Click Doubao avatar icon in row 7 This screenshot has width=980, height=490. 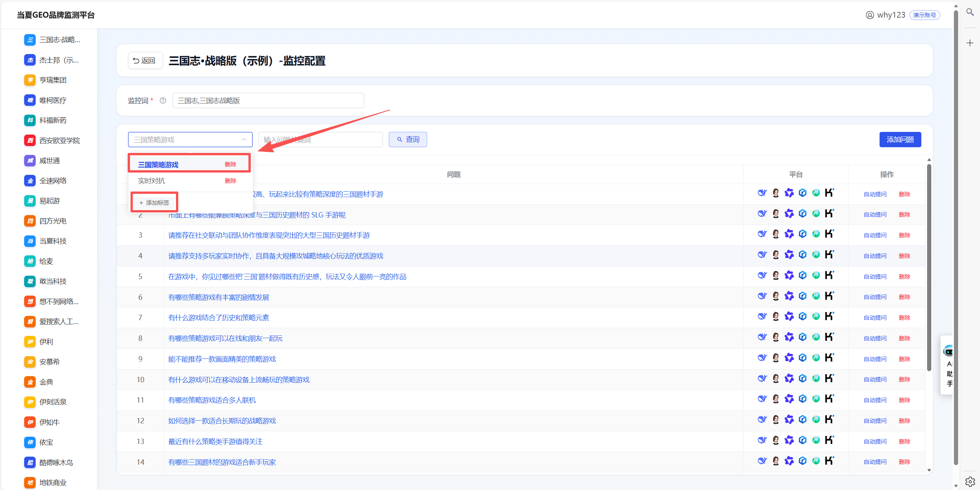[x=776, y=317]
